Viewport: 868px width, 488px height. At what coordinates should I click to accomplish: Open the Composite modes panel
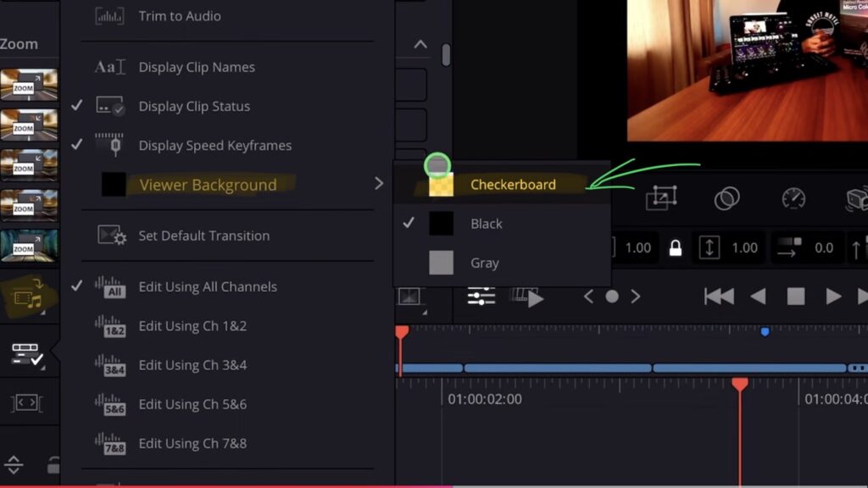[728, 196]
